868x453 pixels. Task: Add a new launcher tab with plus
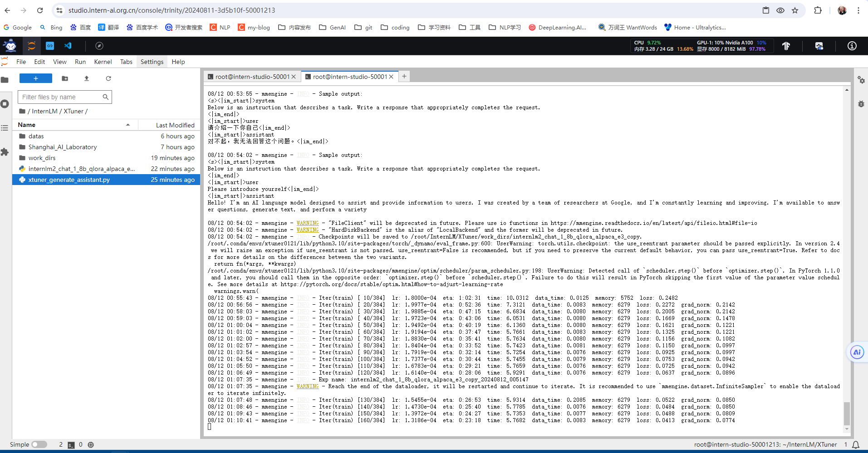(404, 76)
